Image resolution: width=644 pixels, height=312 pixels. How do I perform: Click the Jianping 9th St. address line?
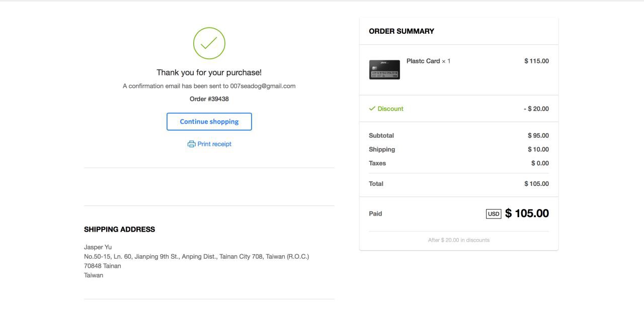pos(196,257)
